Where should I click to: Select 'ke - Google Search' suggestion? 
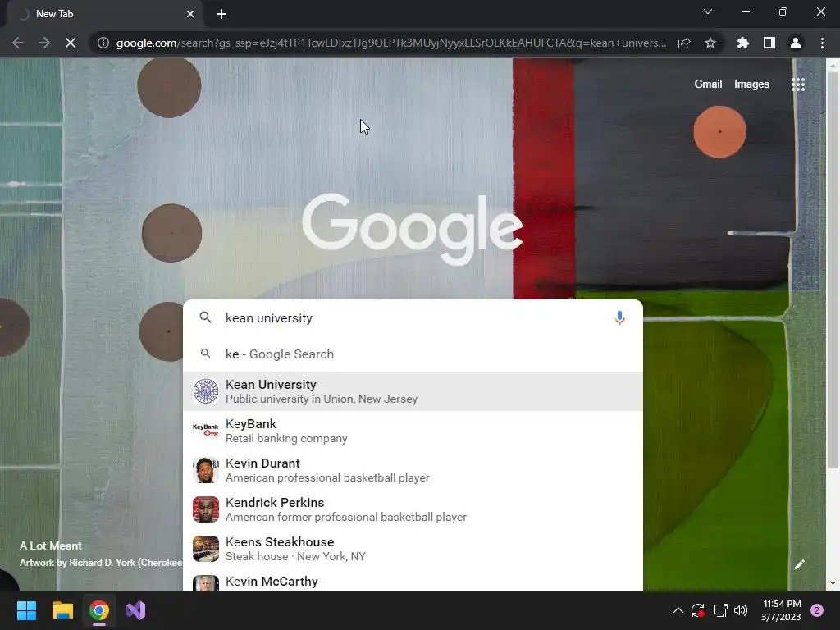413,354
